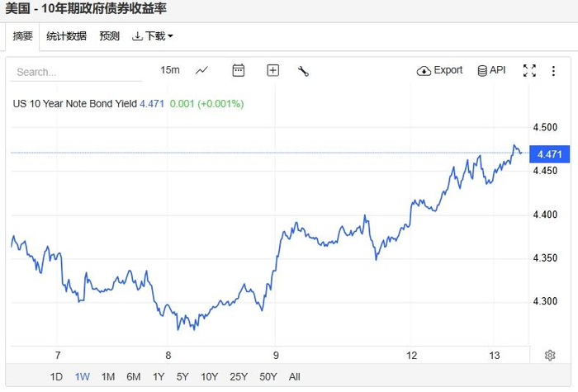Image resolution: width=578 pixels, height=392 pixels.
Task: Select the 5Y time range
Action: point(182,377)
